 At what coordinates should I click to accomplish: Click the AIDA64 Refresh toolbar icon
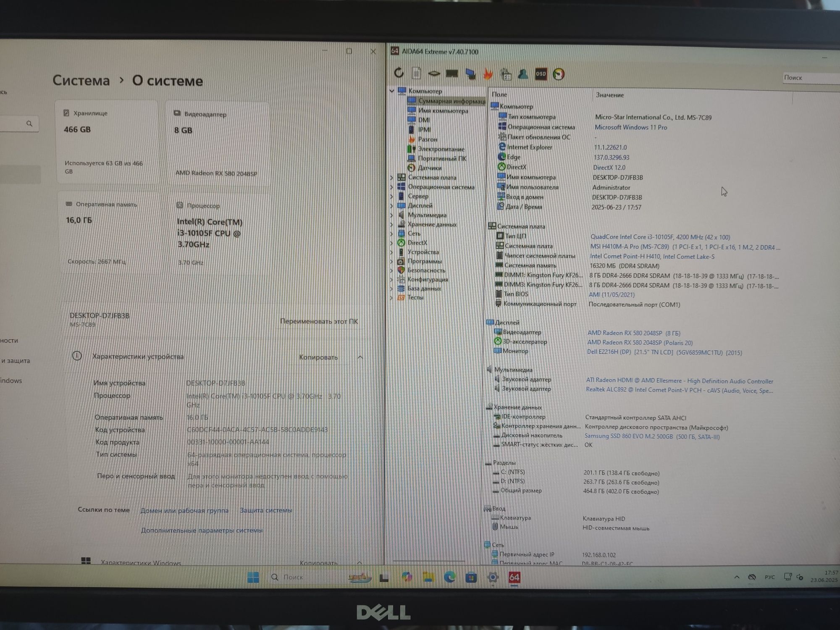399,73
